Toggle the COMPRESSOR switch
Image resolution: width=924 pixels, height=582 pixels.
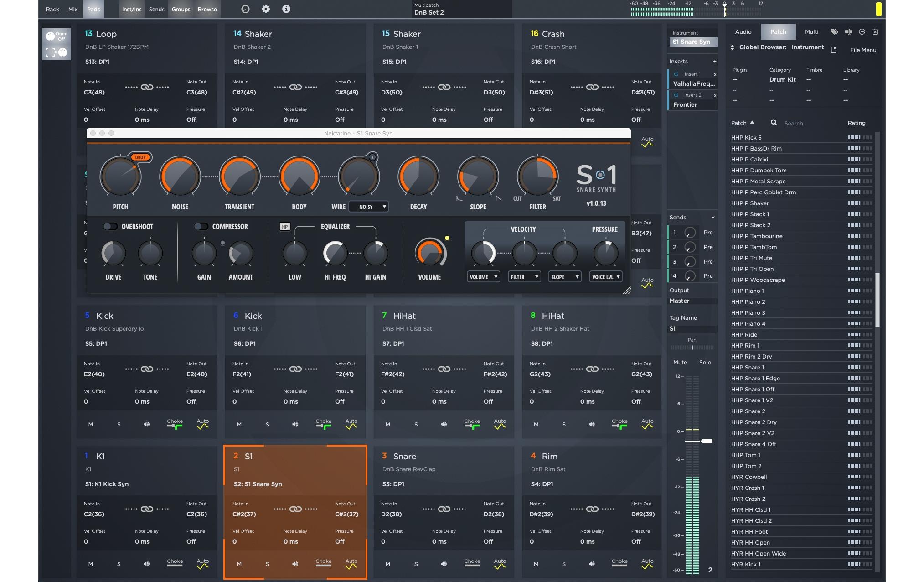pos(201,226)
